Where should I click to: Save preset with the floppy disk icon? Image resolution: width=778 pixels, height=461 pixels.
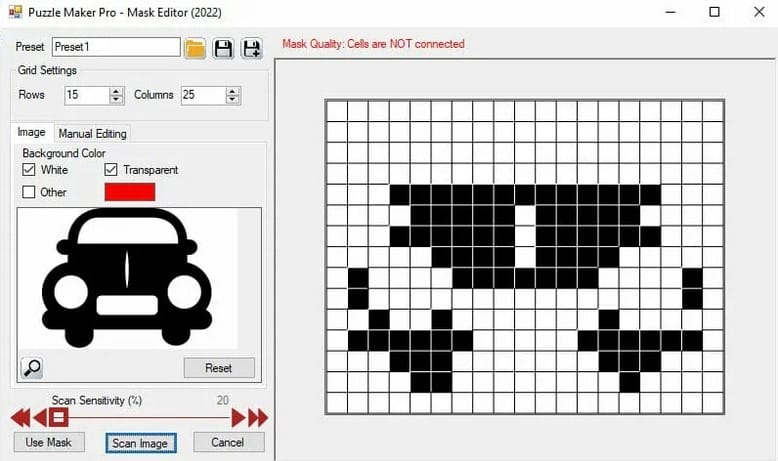(224, 47)
